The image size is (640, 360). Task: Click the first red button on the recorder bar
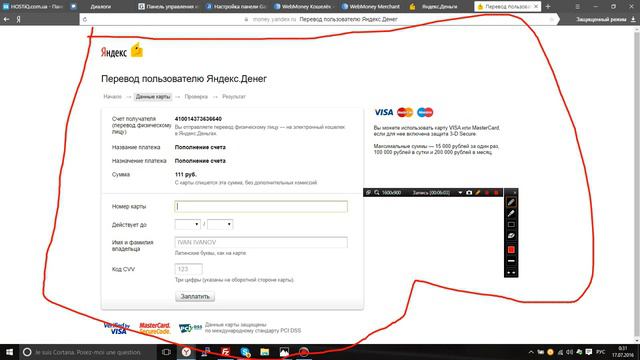pos(487,193)
